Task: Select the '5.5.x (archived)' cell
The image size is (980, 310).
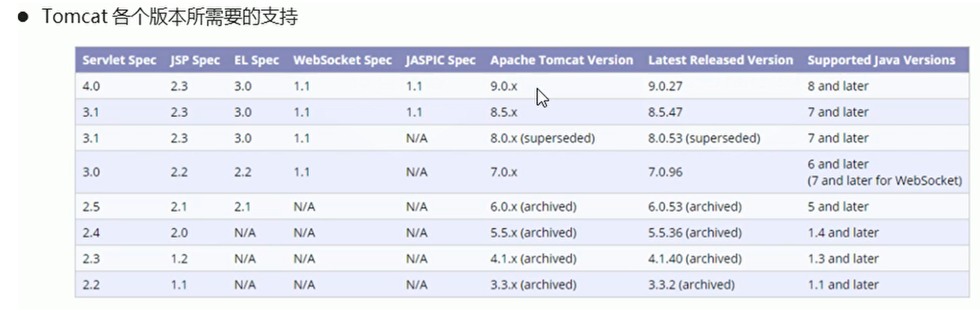Action: point(533,232)
